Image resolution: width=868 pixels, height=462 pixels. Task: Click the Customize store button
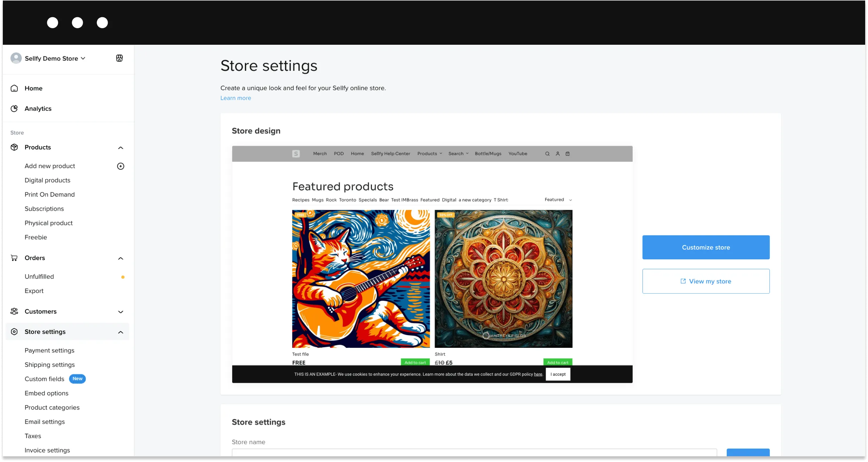tap(706, 247)
